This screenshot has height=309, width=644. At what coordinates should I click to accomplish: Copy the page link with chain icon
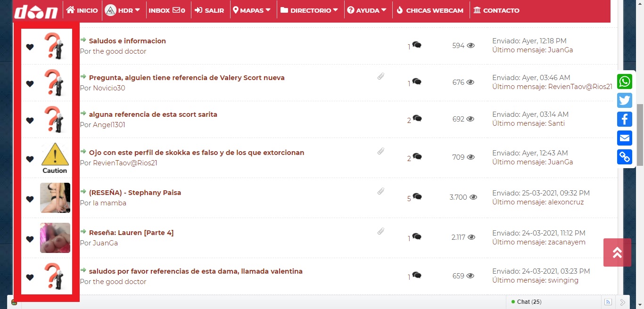click(625, 157)
